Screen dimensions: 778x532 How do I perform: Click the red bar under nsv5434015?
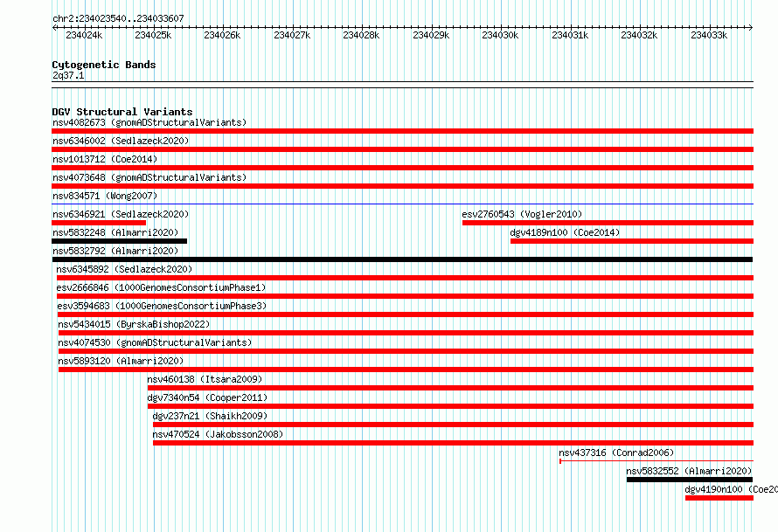point(406,333)
